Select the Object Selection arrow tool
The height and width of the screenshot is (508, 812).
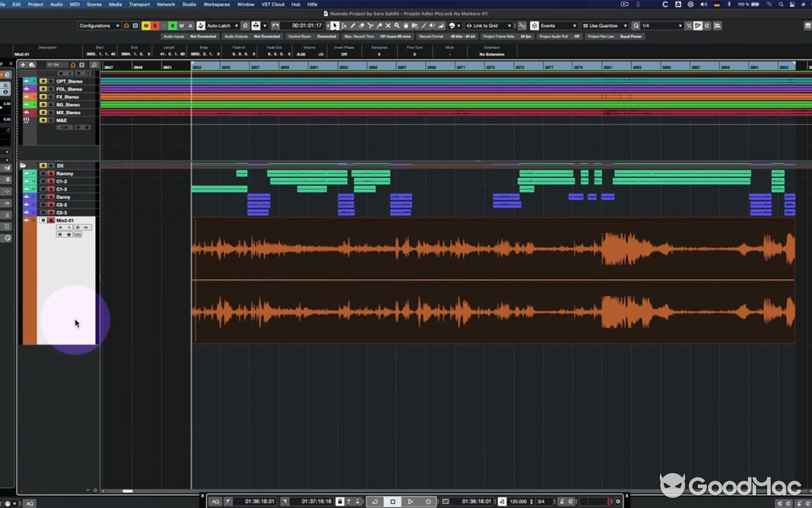point(335,26)
